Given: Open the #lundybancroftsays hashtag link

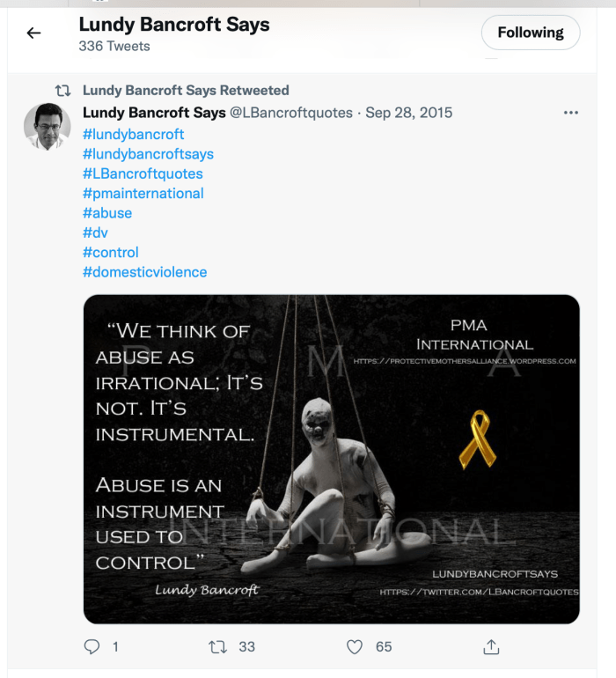Looking at the screenshot, I should [x=148, y=154].
